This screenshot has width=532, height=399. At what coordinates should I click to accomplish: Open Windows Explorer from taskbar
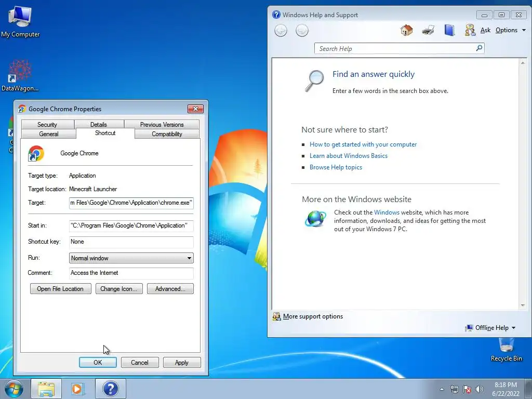[46, 389]
